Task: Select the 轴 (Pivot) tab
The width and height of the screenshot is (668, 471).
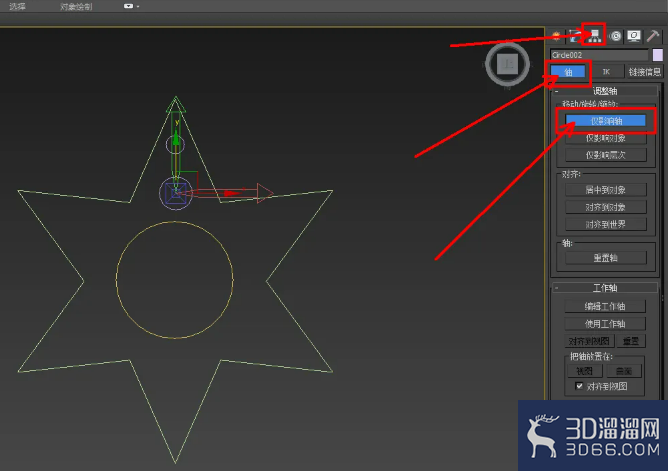Action: (568, 72)
